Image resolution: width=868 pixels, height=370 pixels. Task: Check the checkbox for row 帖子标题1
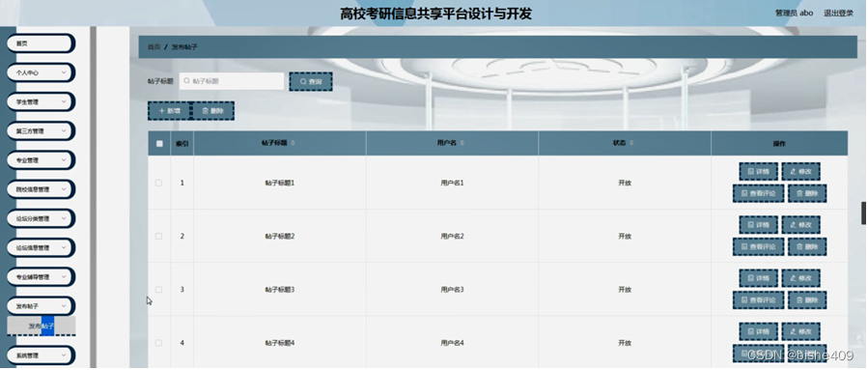(159, 183)
